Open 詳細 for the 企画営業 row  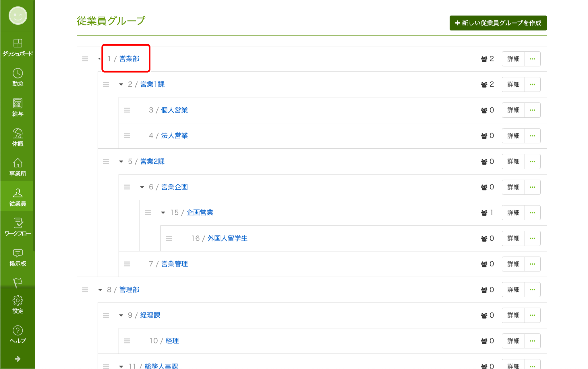point(513,213)
